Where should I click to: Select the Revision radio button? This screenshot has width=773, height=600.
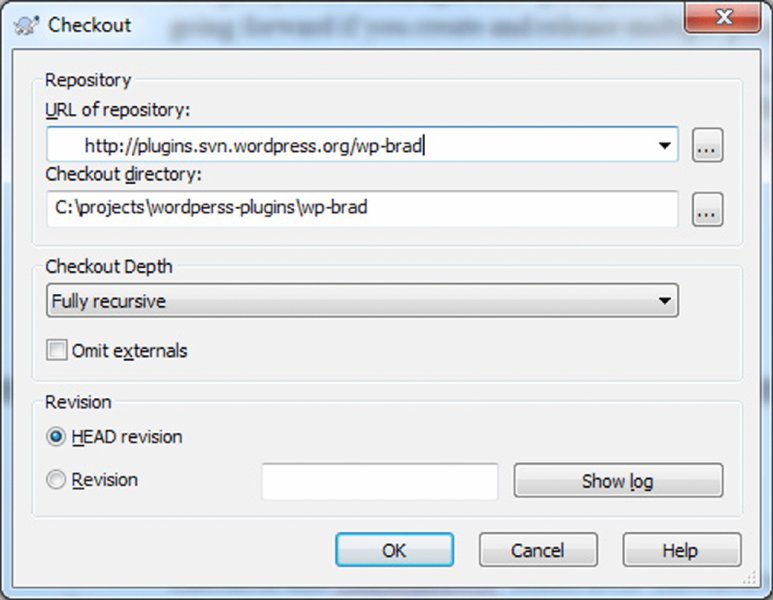click(56, 479)
